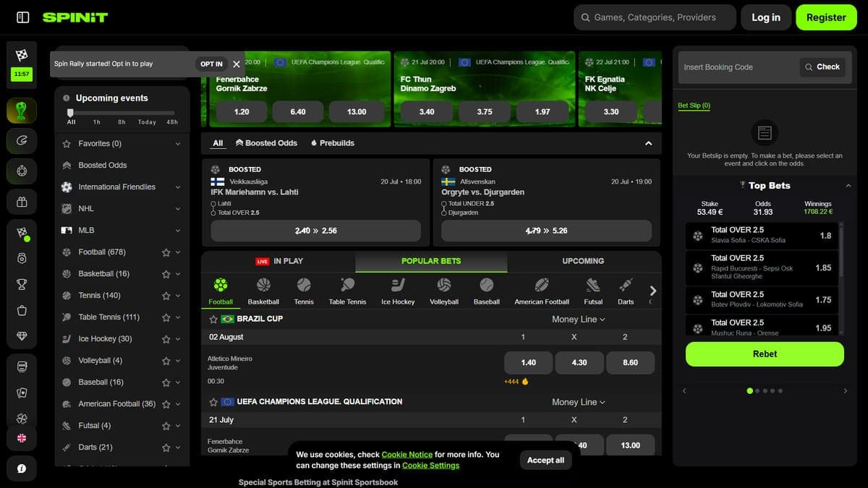The height and width of the screenshot is (488, 868).
Task: Click the playing cards icon in left rail
Action: pos(22,393)
